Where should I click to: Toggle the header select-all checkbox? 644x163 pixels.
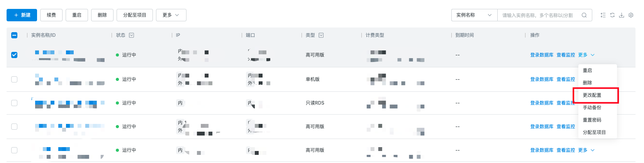[14, 35]
